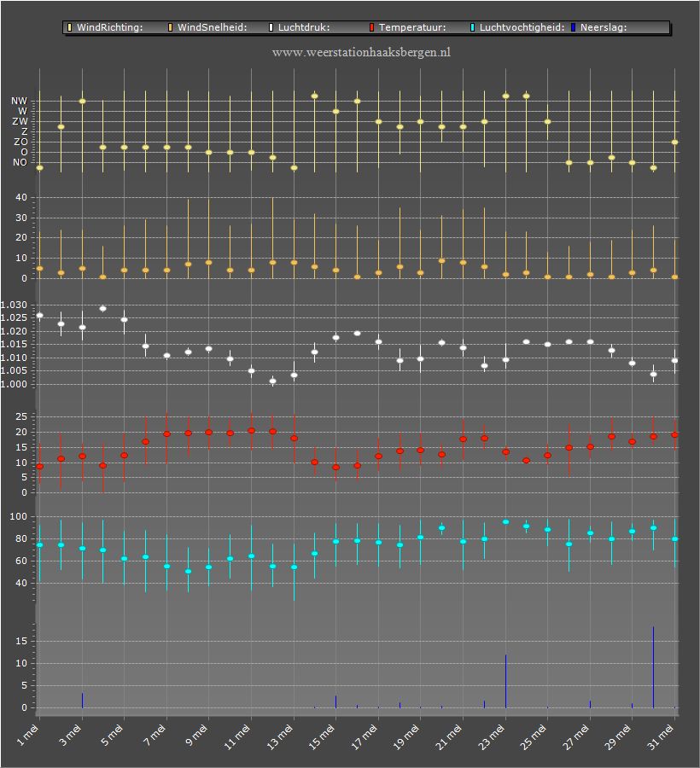Viewport: 700px width, 768px height.
Task: Click the 29 mei date label
Action: tap(618, 737)
